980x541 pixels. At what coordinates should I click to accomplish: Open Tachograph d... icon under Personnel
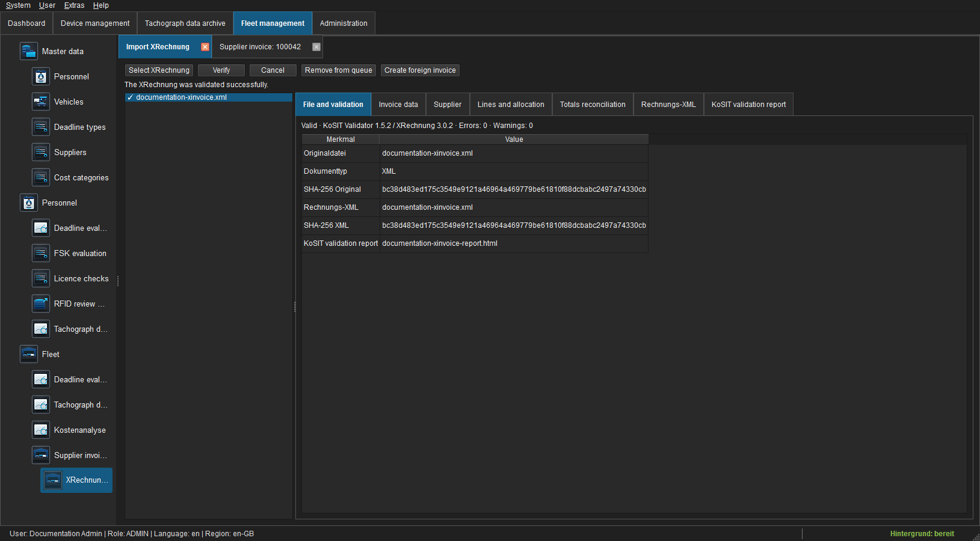pos(41,329)
